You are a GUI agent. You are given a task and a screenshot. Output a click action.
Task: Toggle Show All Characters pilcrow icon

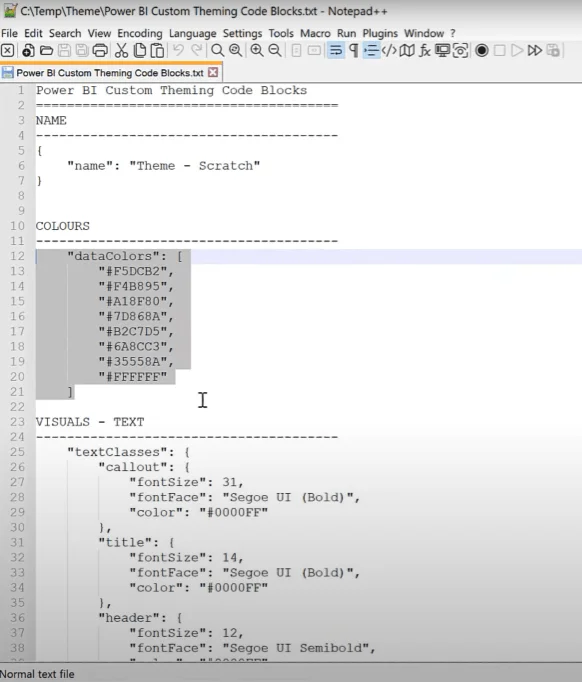click(354, 50)
